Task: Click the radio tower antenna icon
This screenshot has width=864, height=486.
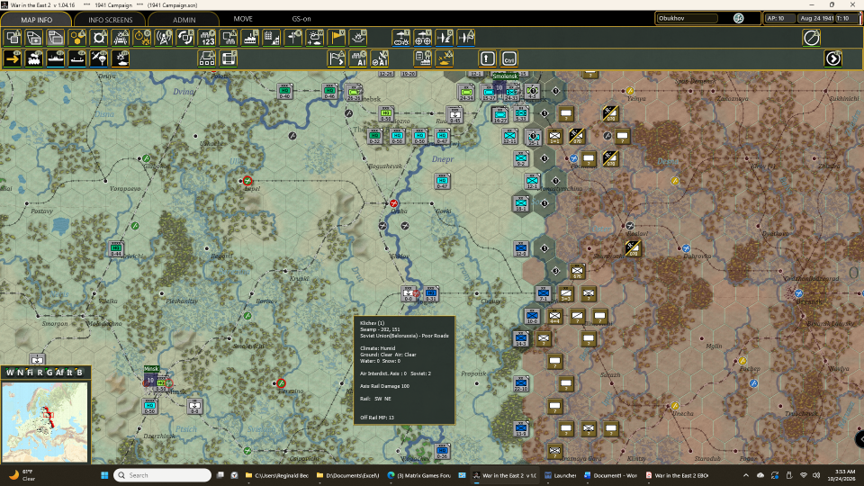Action: (164, 37)
